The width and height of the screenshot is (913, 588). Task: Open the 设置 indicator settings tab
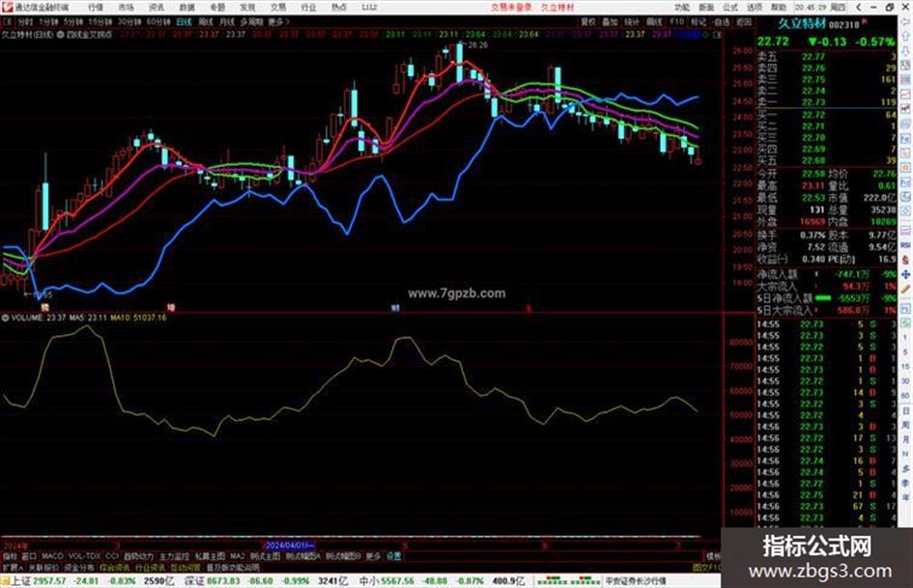coord(393,556)
